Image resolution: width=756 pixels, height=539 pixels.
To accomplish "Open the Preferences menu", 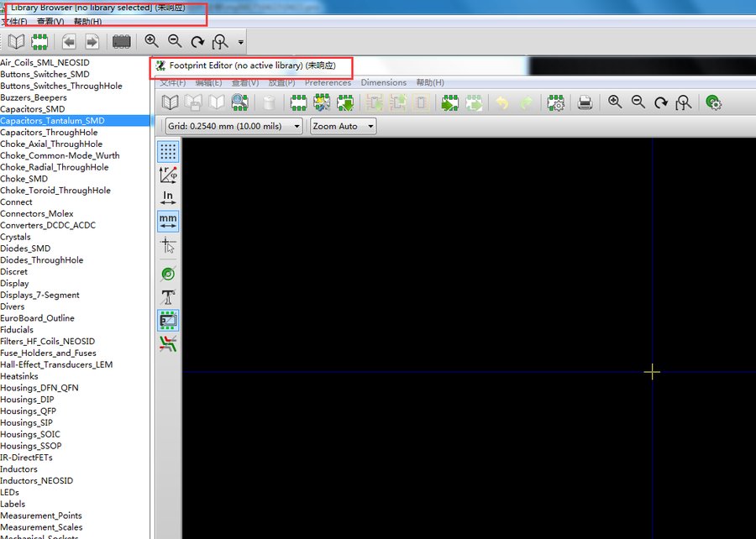I will [328, 82].
